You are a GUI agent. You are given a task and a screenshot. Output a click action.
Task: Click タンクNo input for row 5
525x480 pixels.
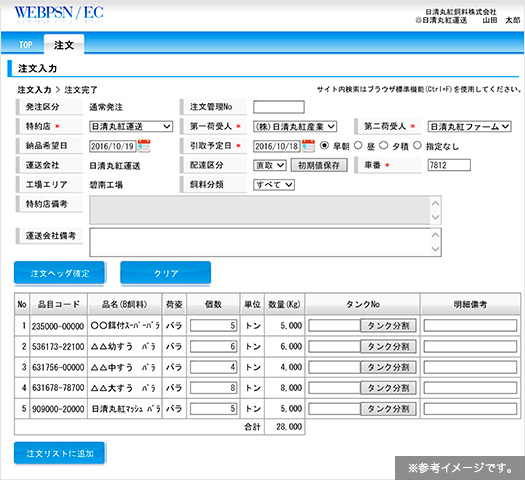pos(334,409)
